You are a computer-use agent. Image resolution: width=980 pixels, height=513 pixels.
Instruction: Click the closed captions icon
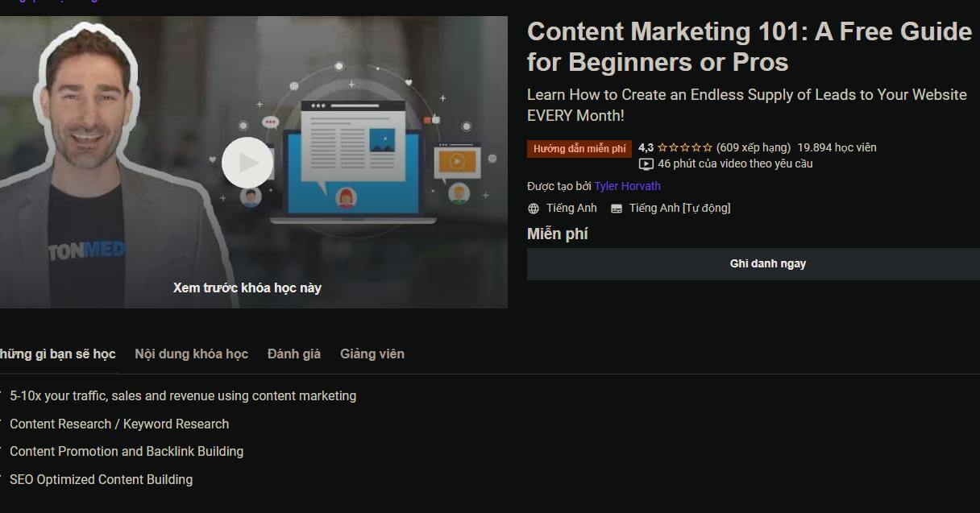click(x=616, y=208)
